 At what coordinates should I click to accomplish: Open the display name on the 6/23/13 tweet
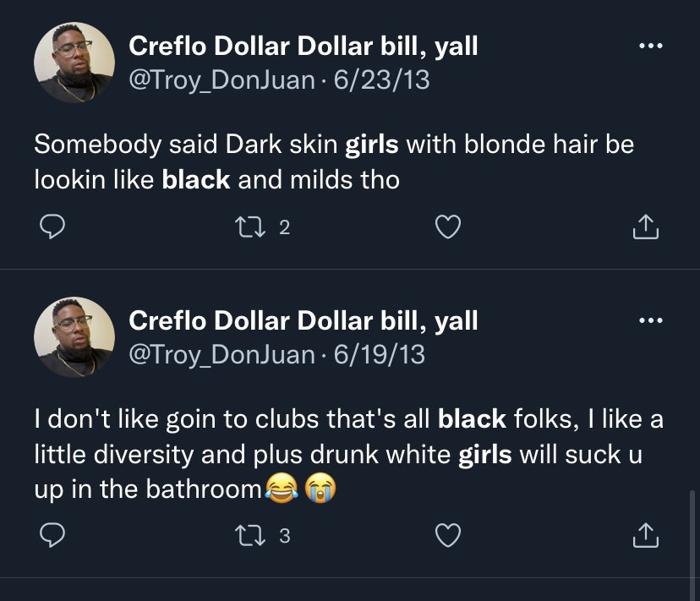[304, 46]
